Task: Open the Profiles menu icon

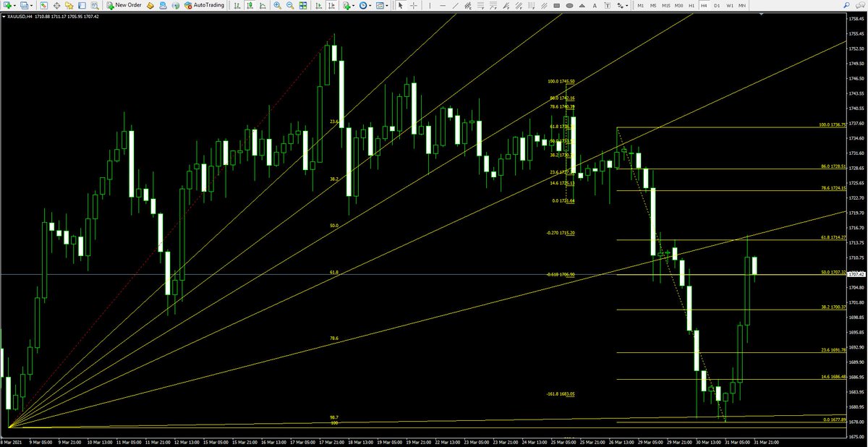Action: (x=24, y=5)
